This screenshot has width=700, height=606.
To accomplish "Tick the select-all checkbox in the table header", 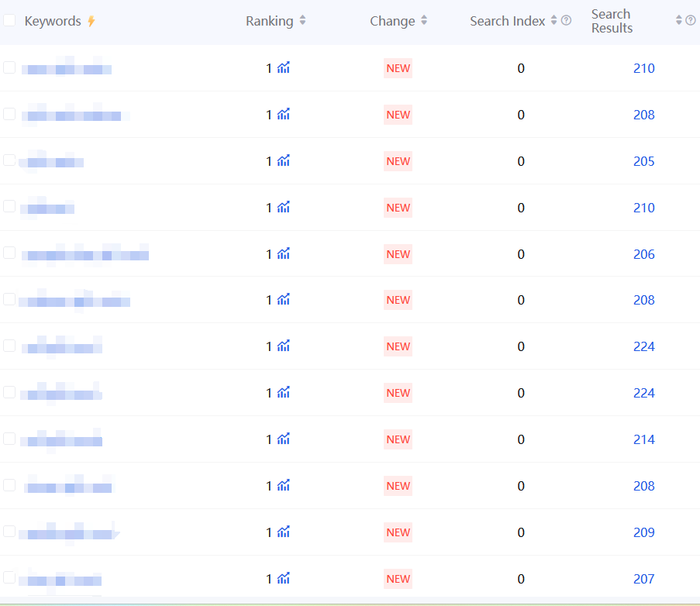I will pos(9,21).
